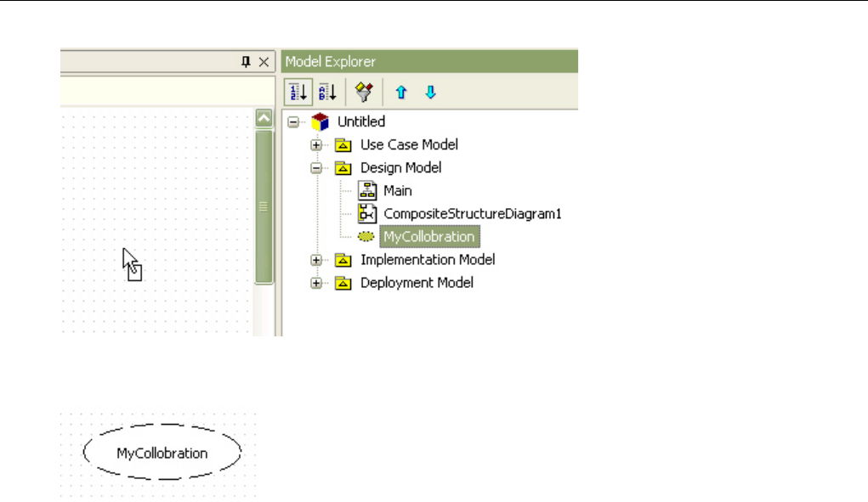Open the filter elements tool

[x=364, y=92]
